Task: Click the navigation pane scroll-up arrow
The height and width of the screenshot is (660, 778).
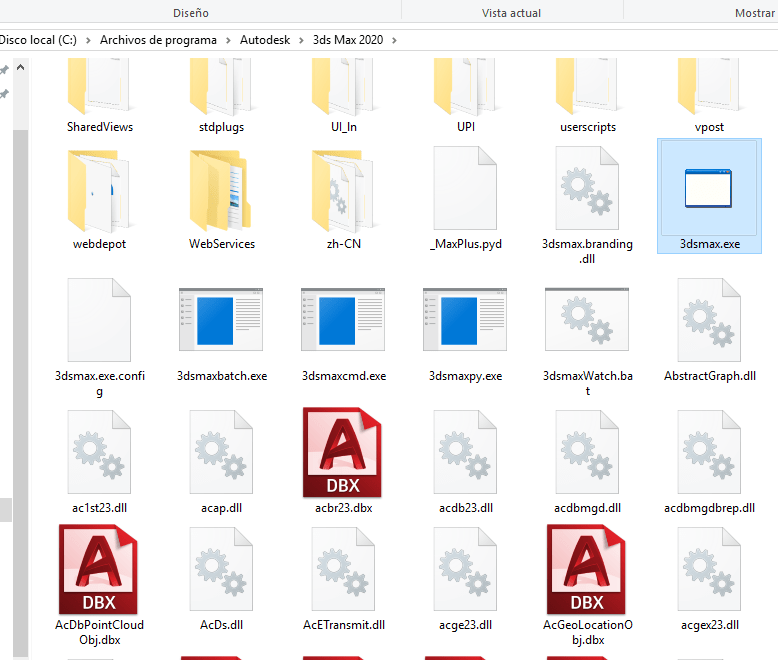Action: coord(20,67)
